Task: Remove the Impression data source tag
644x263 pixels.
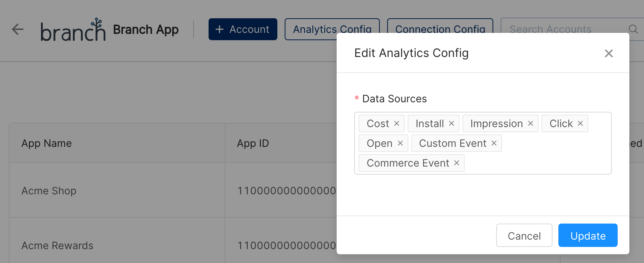Action: pos(531,123)
